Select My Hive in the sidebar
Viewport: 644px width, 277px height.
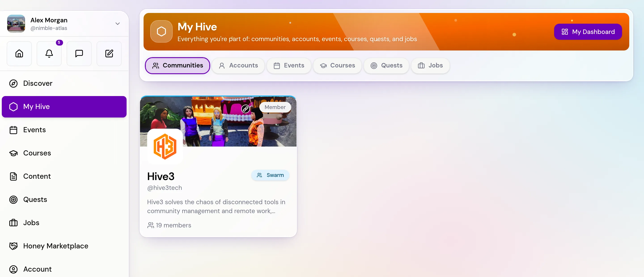(64, 107)
